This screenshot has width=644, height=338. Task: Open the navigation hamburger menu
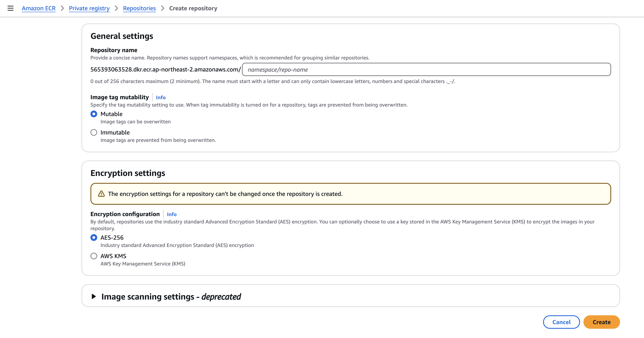pyautogui.click(x=10, y=8)
